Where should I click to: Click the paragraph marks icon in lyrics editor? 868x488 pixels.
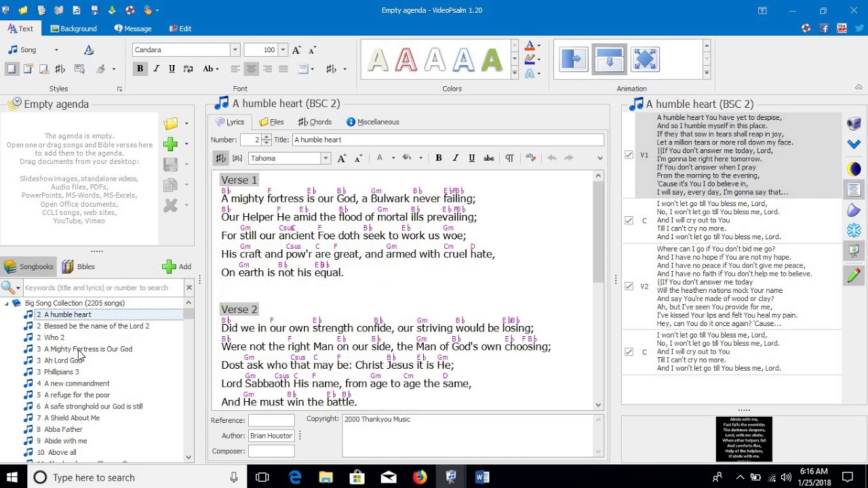[509, 158]
